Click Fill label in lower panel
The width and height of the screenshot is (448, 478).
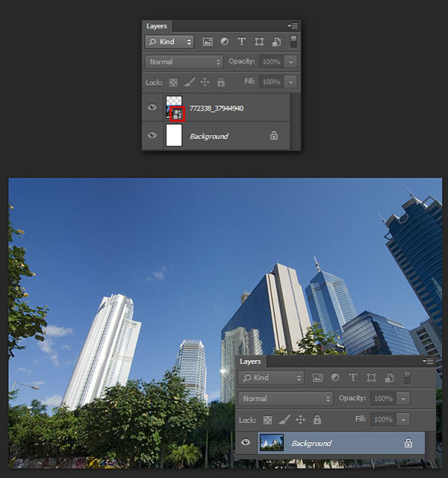pos(361,419)
